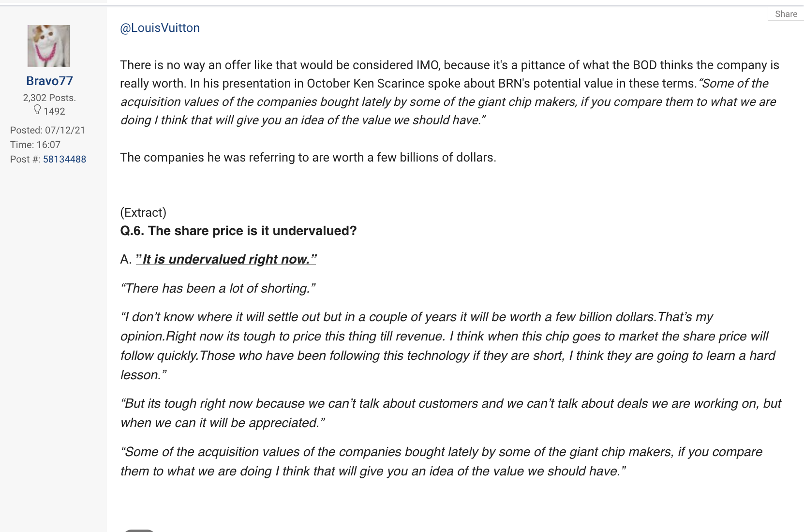Click the sentence about companies worth billions

click(x=308, y=158)
